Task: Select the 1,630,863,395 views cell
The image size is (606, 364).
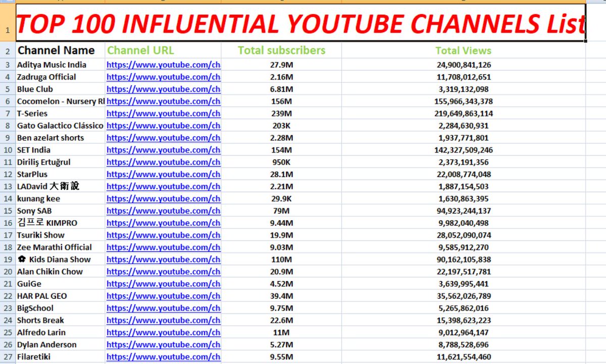Action: [464, 198]
